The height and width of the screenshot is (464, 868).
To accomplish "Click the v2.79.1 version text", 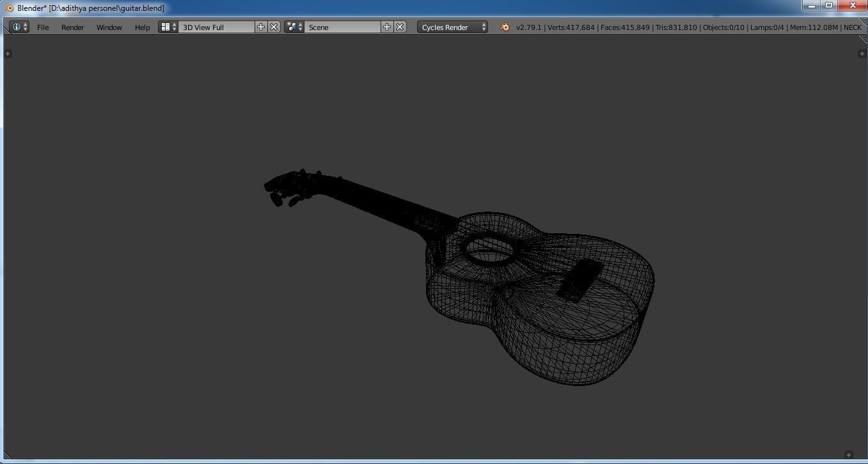I will pos(529,27).
